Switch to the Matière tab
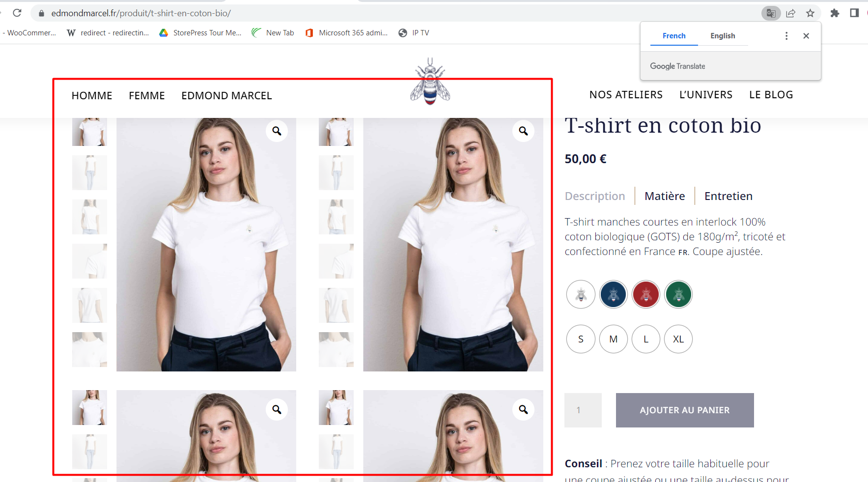 (665, 196)
